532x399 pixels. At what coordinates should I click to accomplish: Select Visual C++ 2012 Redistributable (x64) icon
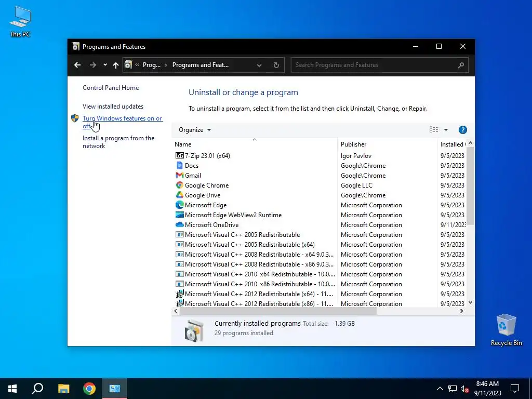click(x=179, y=294)
